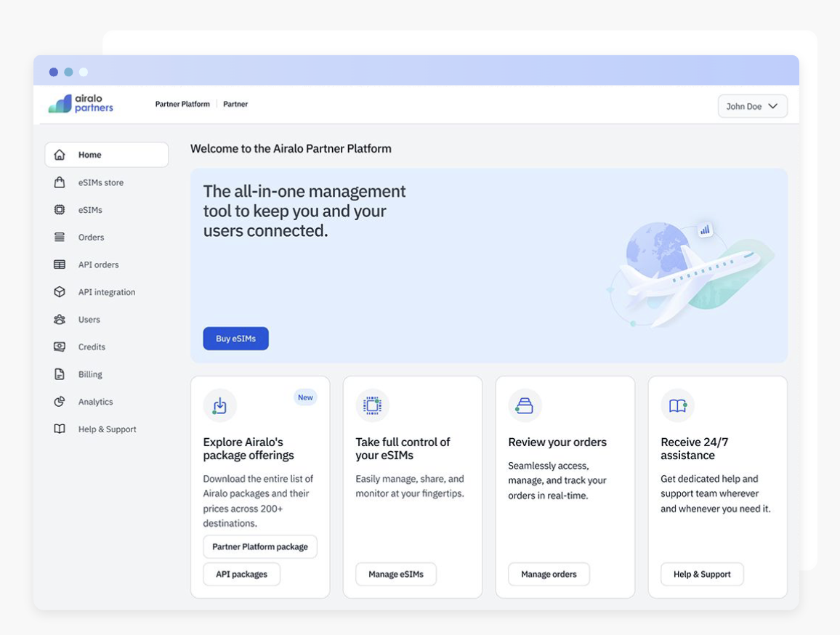Viewport: 840px width, 635px height.
Task: Click the Help & Support book icon in sidebar
Action: (60, 429)
